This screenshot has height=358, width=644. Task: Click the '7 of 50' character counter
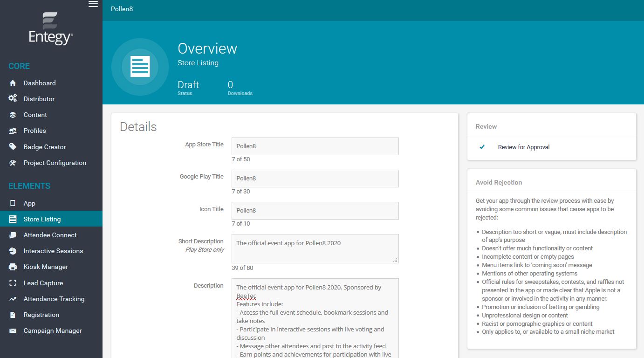pos(241,159)
